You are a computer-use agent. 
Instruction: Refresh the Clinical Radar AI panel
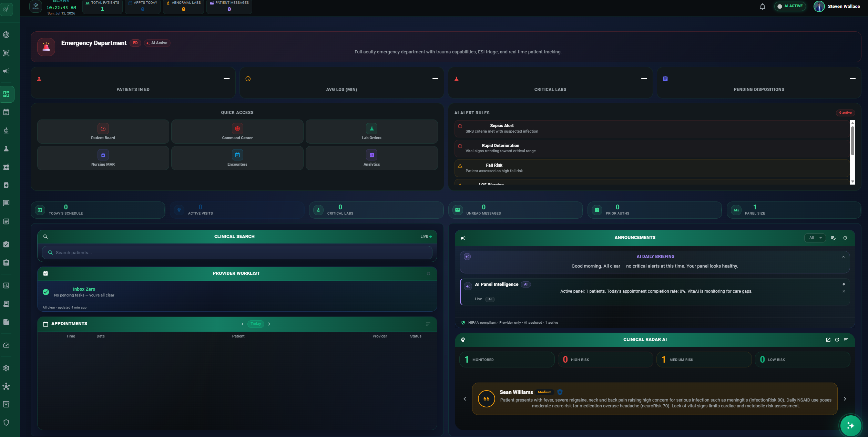point(837,340)
